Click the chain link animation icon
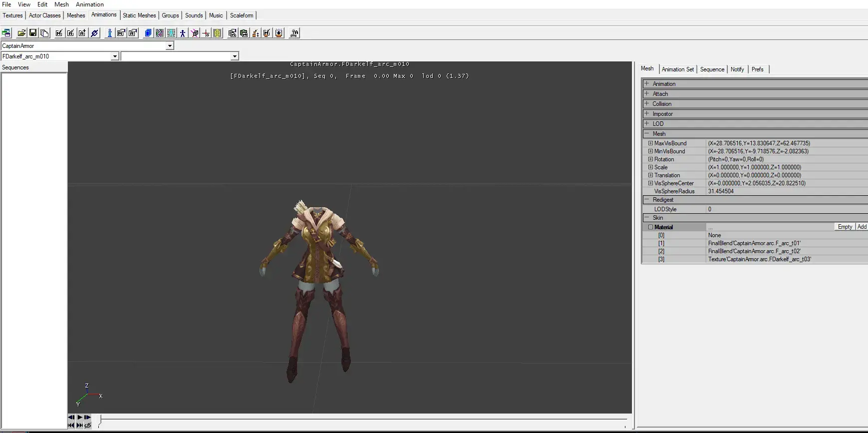Image resolution: width=868 pixels, height=433 pixels. click(x=94, y=33)
